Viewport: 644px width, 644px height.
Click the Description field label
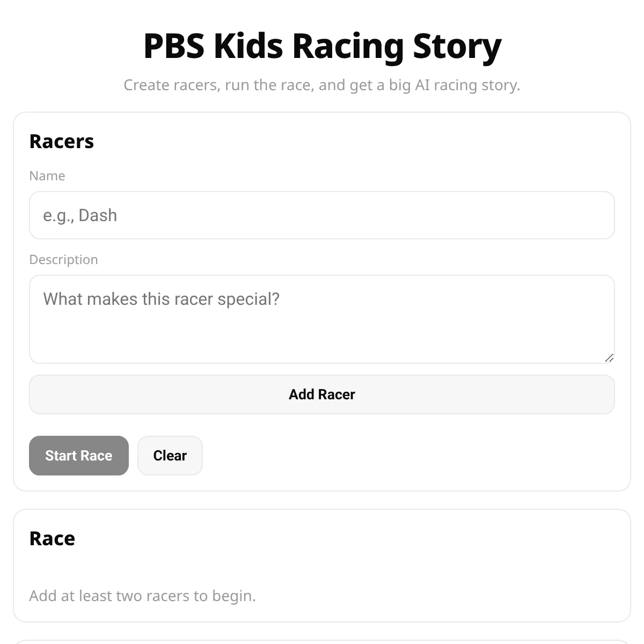(x=63, y=260)
